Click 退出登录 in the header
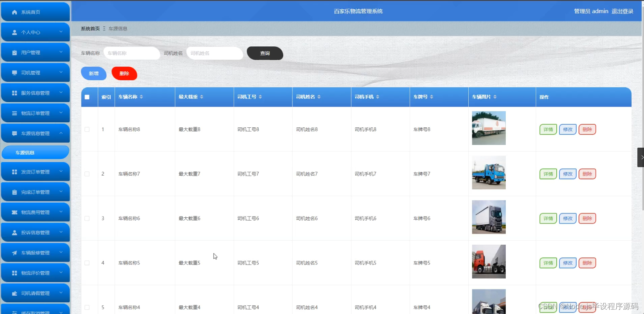Screen dimensions: 644x314 click(x=622, y=11)
